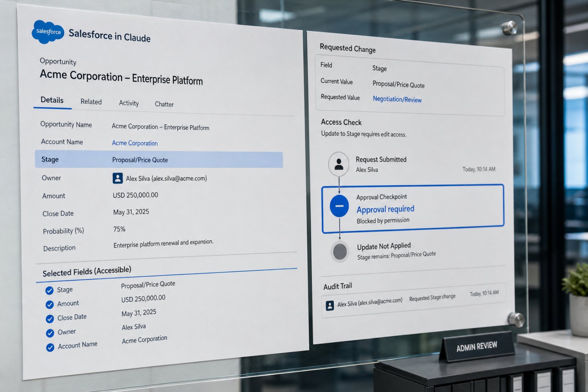This screenshot has height=392, width=588.
Task: Click the Access Check heading
Action: click(x=341, y=122)
